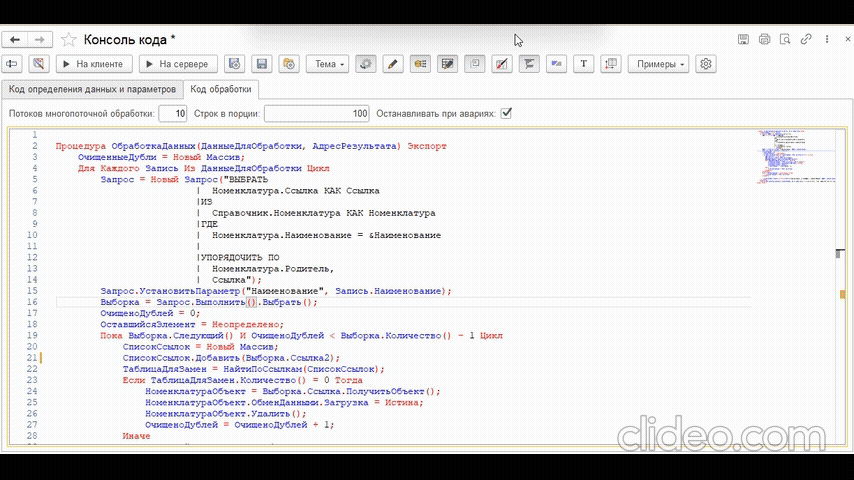This screenshot has width=854, height=480.
Task: Click the document with clock icon after На сервере
Action: point(234,64)
